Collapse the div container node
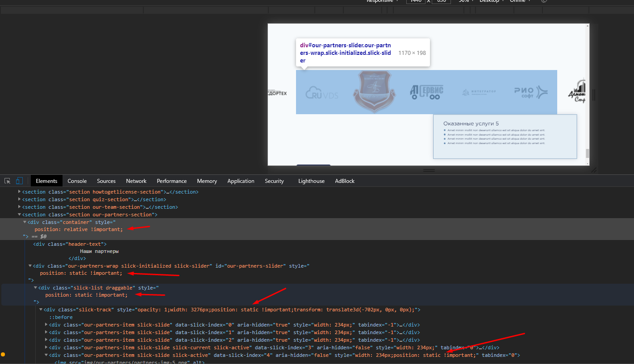Viewport: 634px width, 364px height. click(25, 222)
